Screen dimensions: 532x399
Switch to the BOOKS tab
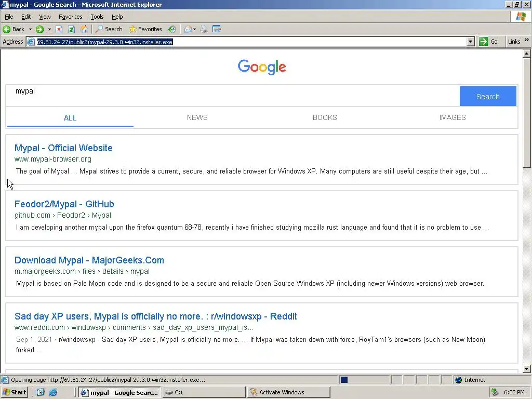325,117
